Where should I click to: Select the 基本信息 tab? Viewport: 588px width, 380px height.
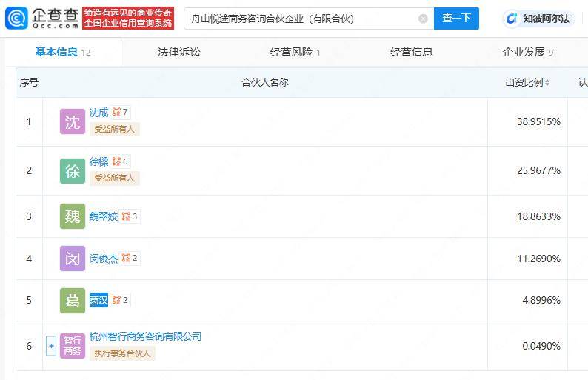click(x=62, y=52)
